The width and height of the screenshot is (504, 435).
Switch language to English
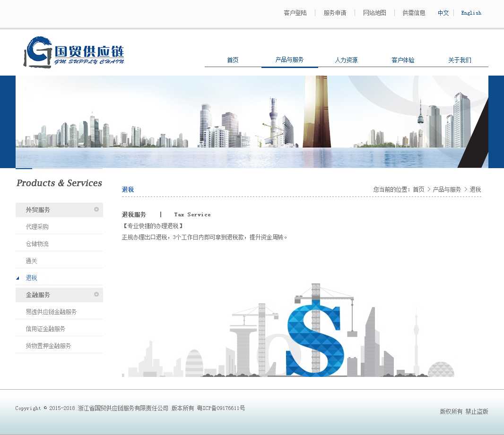pyautogui.click(x=471, y=13)
